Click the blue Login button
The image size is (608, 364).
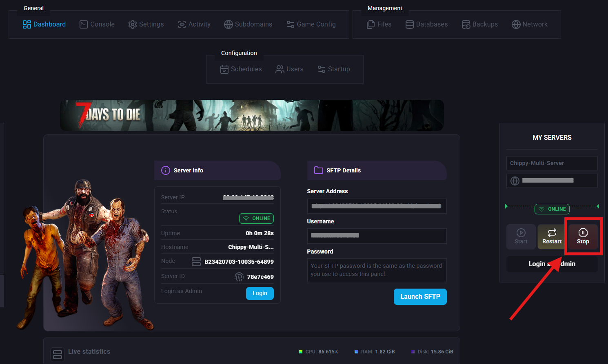click(260, 293)
